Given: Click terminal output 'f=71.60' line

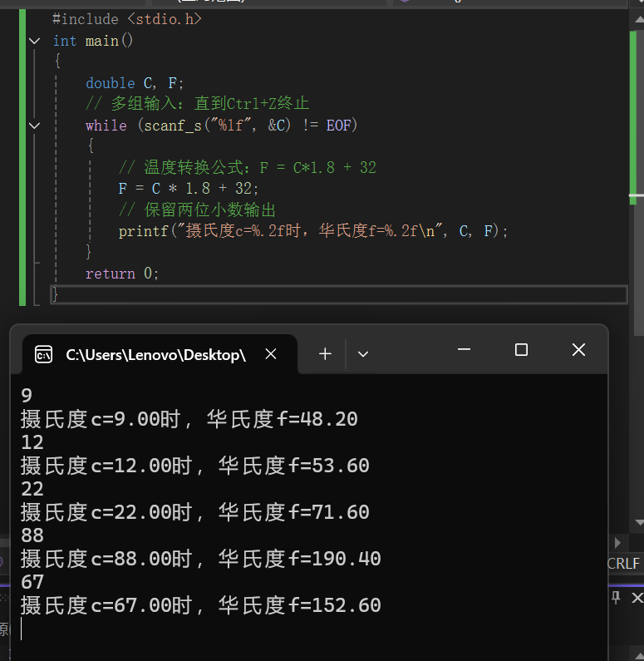Looking at the screenshot, I should click(195, 512).
